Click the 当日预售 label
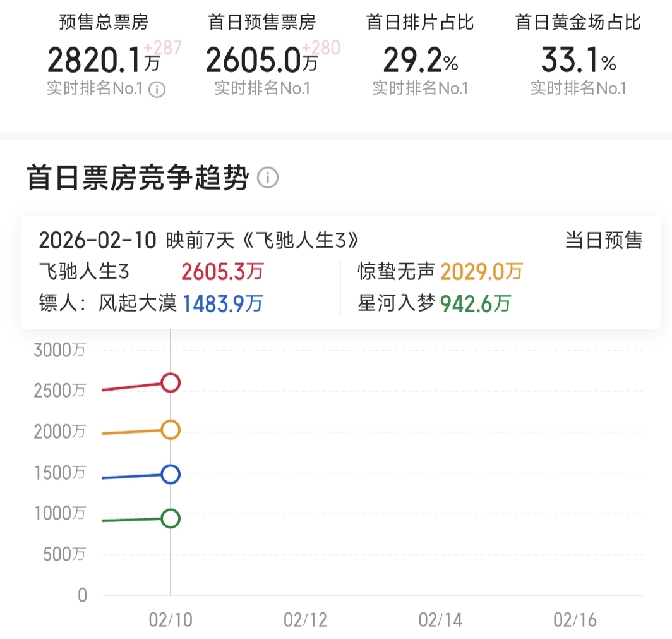The image size is (672, 639). [x=604, y=240]
